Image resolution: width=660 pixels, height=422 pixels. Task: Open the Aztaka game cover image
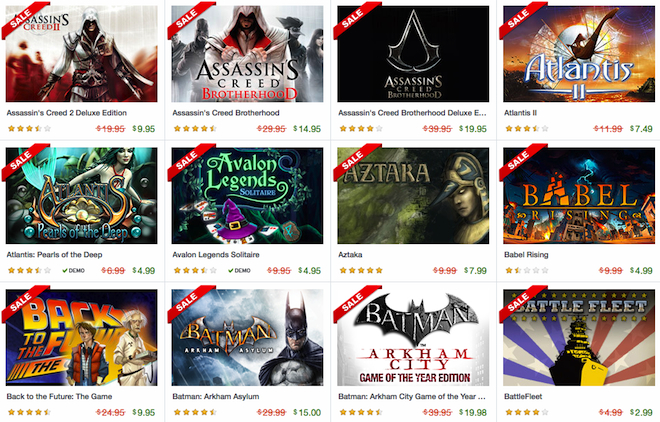[x=413, y=195]
